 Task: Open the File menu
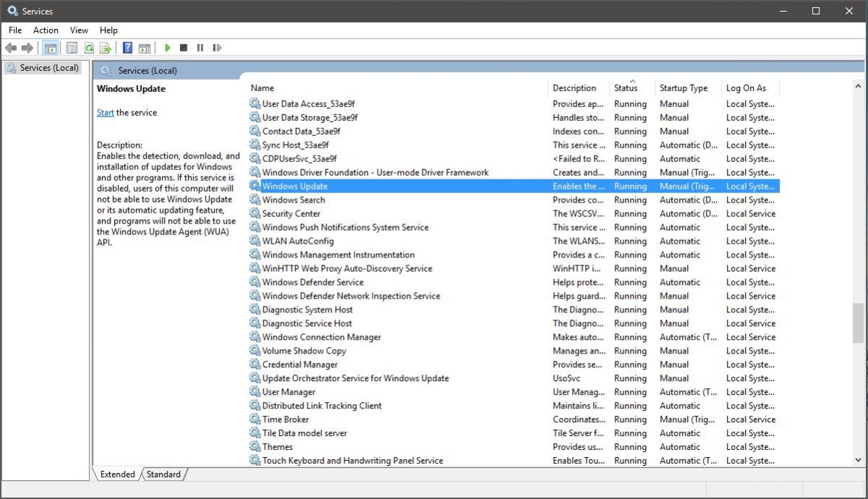14,30
